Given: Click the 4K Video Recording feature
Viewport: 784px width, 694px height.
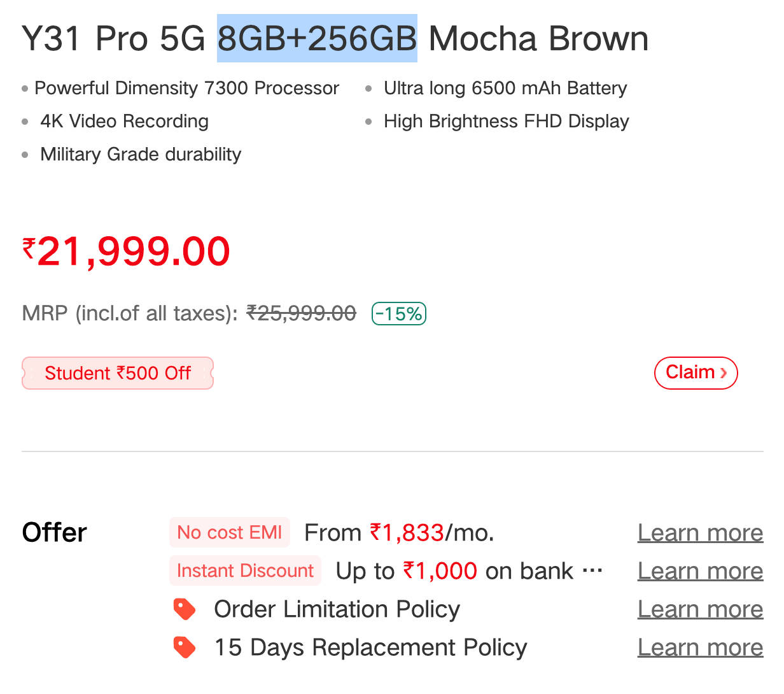Looking at the screenshot, I should pos(124,121).
